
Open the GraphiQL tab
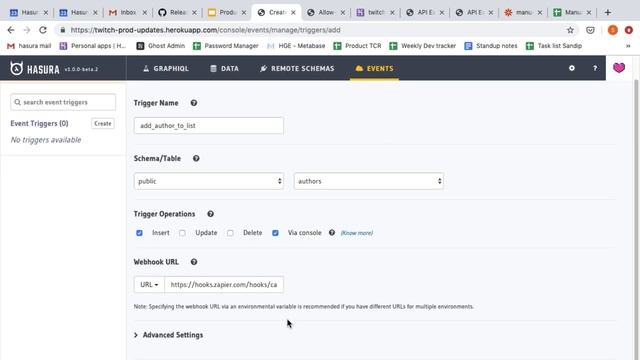click(x=166, y=69)
